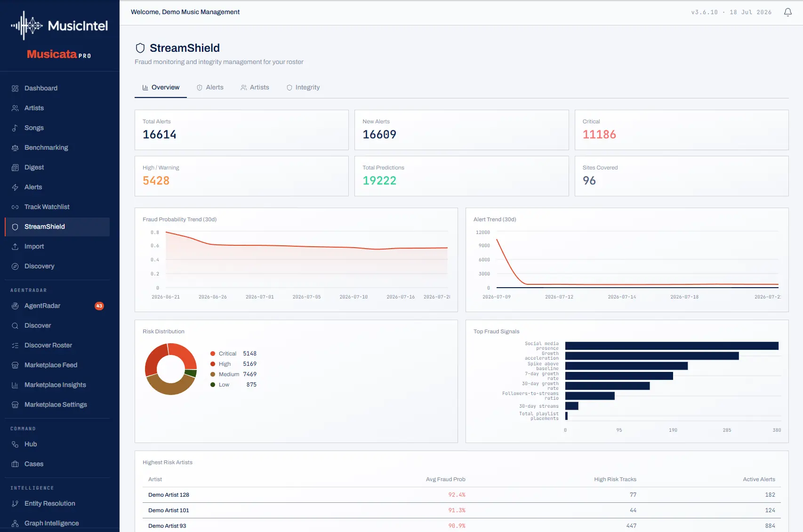Click the Hub sidebar icon
This screenshot has height=532, width=803.
point(15,444)
